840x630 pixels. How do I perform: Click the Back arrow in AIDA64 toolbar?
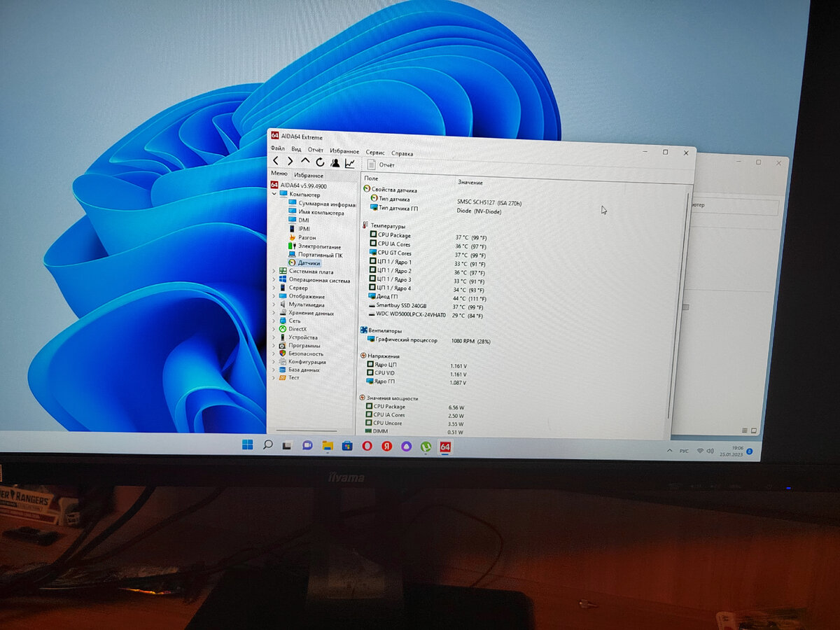276,161
